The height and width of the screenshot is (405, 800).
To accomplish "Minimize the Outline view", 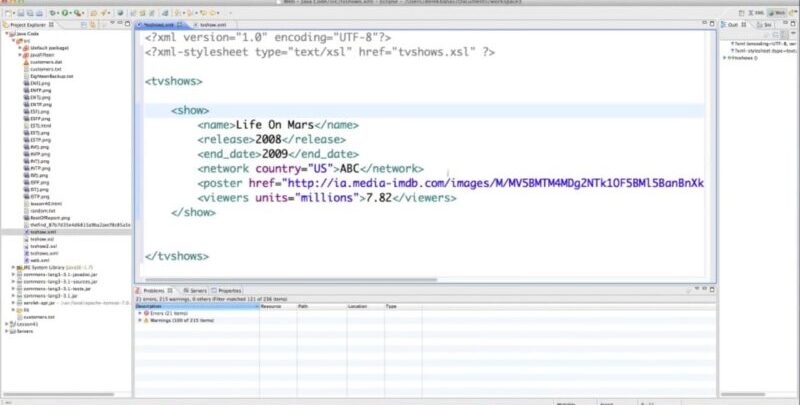I will coord(787,24).
